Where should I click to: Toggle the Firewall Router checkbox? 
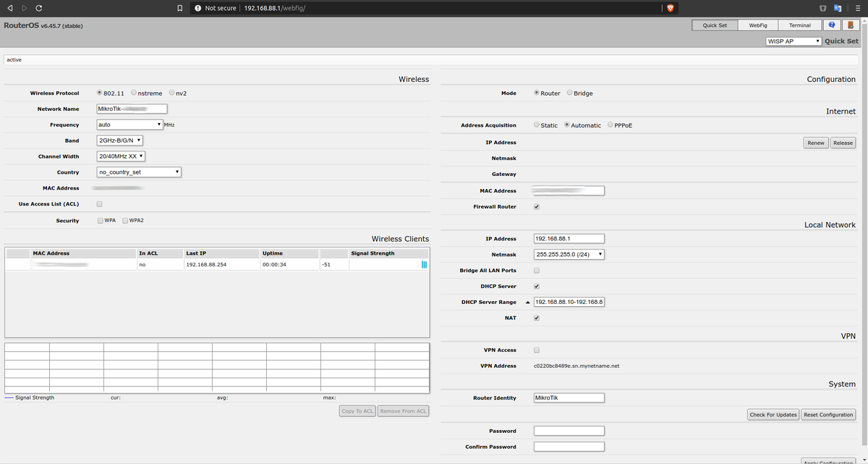click(536, 207)
